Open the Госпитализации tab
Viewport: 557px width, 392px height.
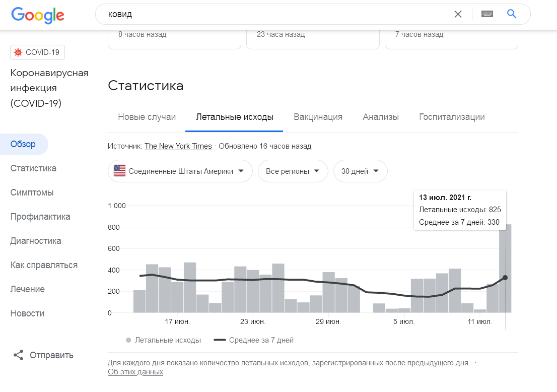[452, 117]
